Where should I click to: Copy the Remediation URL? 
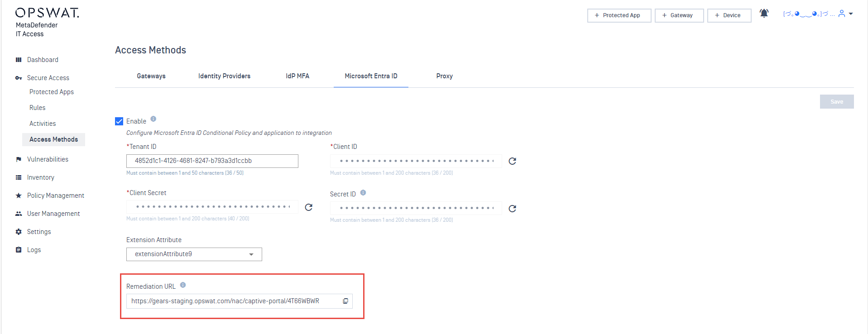(x=345, y=301)
